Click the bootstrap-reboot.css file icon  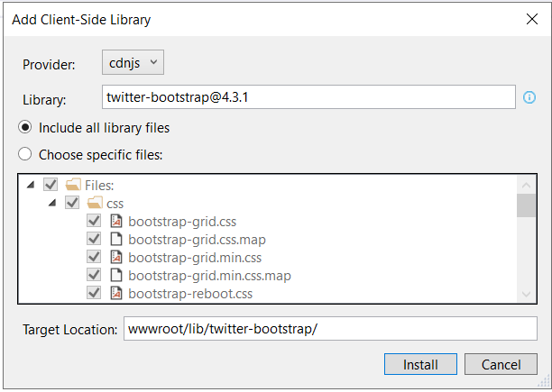point(116,293)
